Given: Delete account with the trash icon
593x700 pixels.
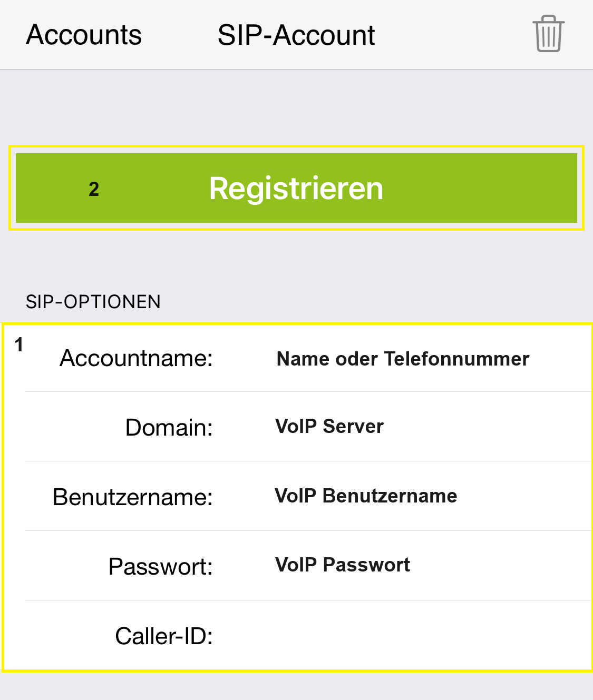Looking at the screenshot, I should (x=549, y=34).
